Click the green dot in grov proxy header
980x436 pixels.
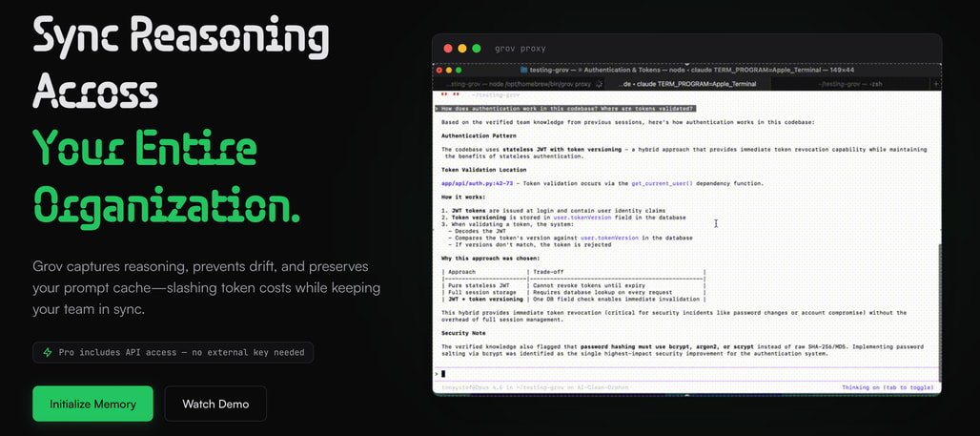[x=476, y=48]
